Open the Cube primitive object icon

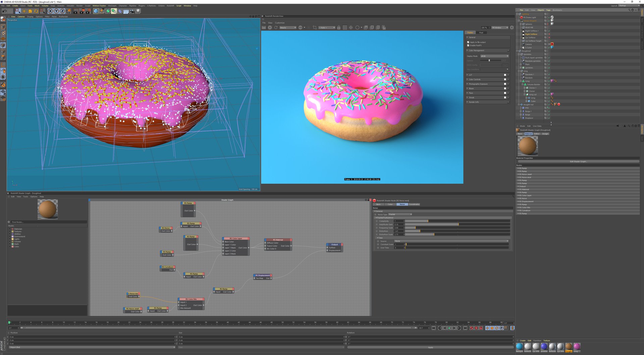tap(96, 11)
